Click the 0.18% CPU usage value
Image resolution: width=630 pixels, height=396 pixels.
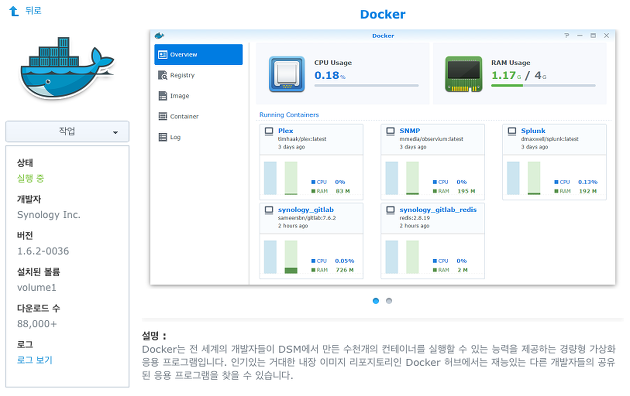[x=330, y=75]
